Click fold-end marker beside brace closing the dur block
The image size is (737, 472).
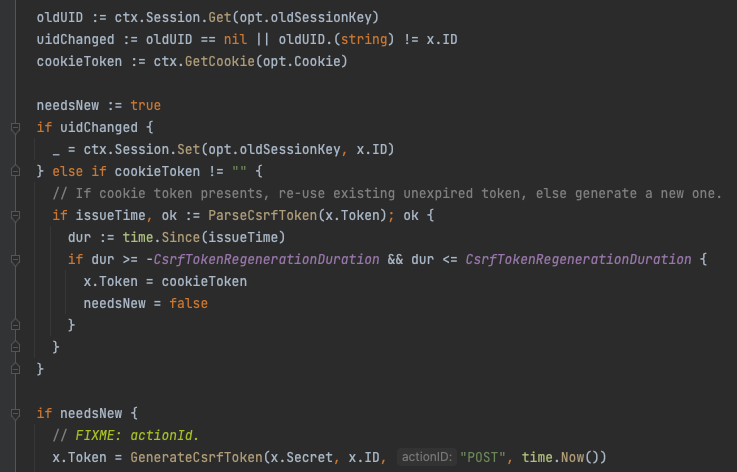(x=16, y=325)
